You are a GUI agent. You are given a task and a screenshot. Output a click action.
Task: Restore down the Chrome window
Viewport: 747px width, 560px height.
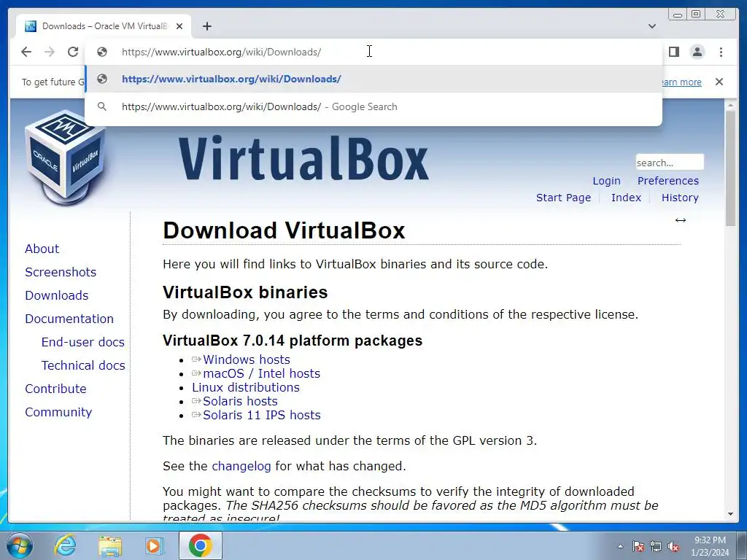pyautogui.click(x=696, y=15)
